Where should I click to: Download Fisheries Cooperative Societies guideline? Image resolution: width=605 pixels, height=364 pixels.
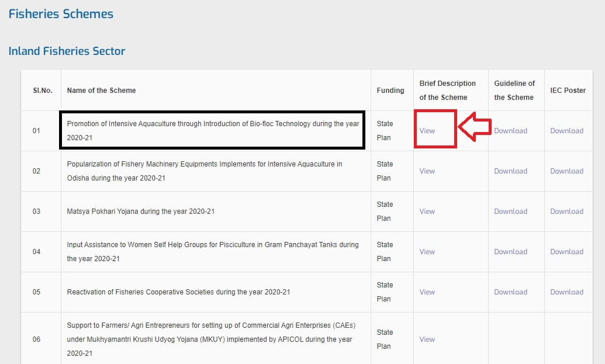click(x=510, y=292)
